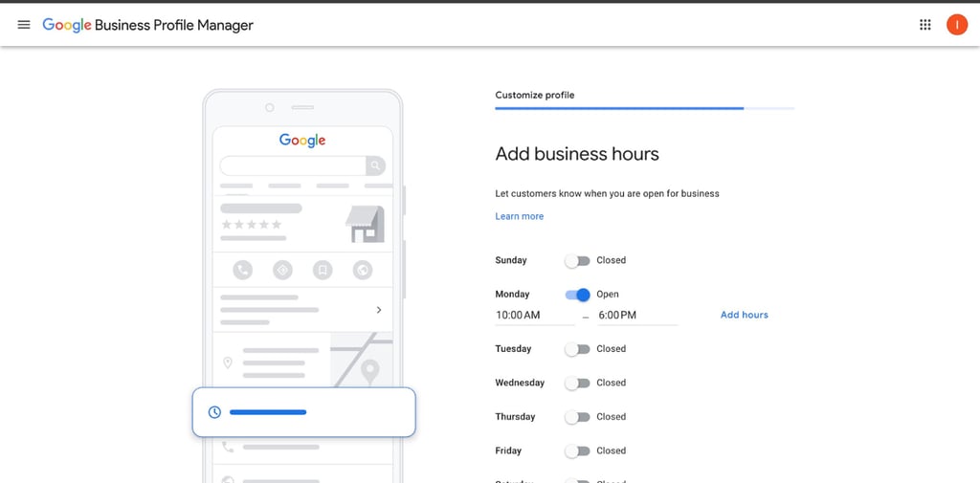Image resolution: width=980 pixels, height=483 pixels.
Task: Click the directions icon in phone preview
Action: tap(282, 270)
